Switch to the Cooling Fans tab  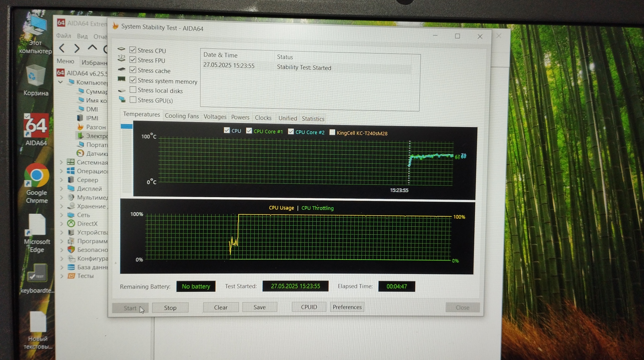(x=181, y=116)
